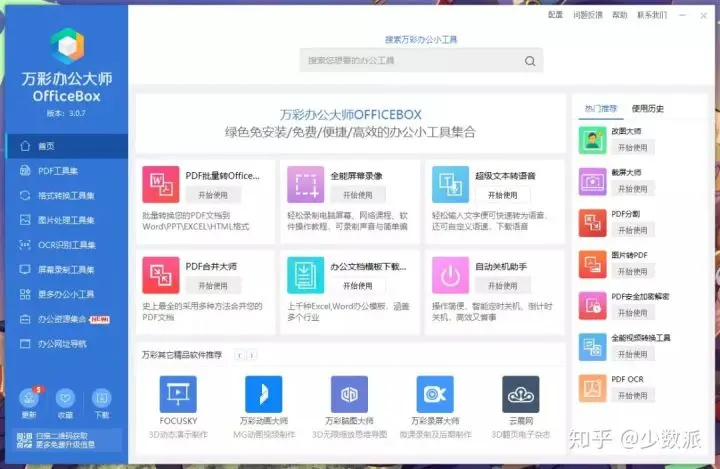Open 问题反馈 feedback link
The height and width of the screenshot is (469, 720).
coord(588,15)
